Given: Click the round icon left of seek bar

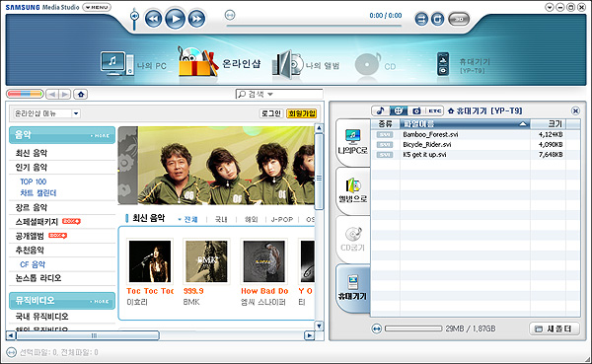Looking at the screenshot, I should [230, 15].
